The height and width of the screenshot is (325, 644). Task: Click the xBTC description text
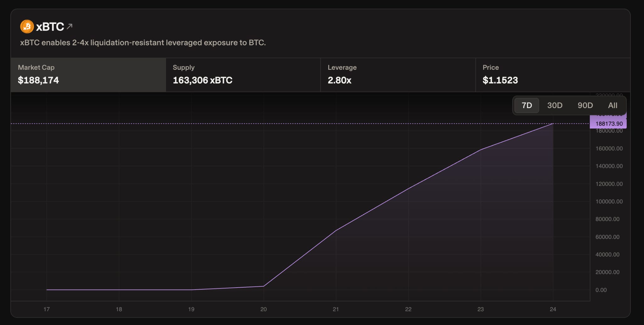pos(143,43)
